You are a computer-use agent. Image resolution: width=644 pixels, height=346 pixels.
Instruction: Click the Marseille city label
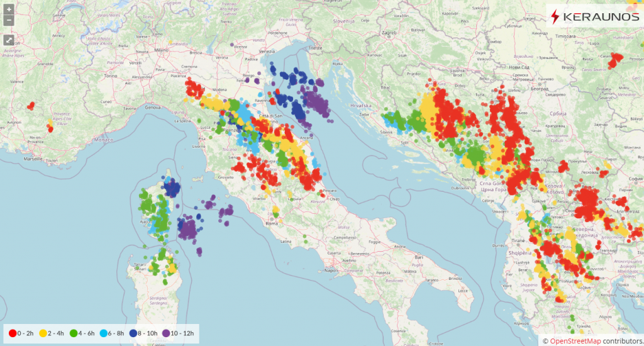click(x=33, y=159)
